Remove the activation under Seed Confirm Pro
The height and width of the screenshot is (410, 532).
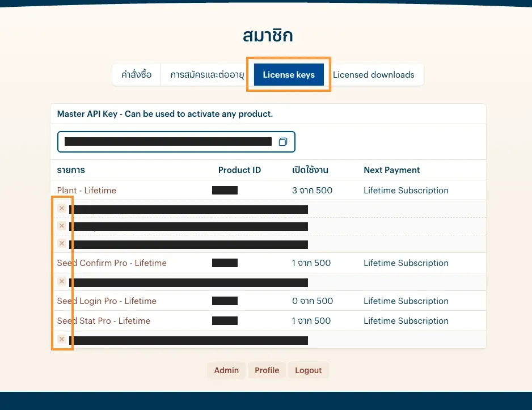61,281
